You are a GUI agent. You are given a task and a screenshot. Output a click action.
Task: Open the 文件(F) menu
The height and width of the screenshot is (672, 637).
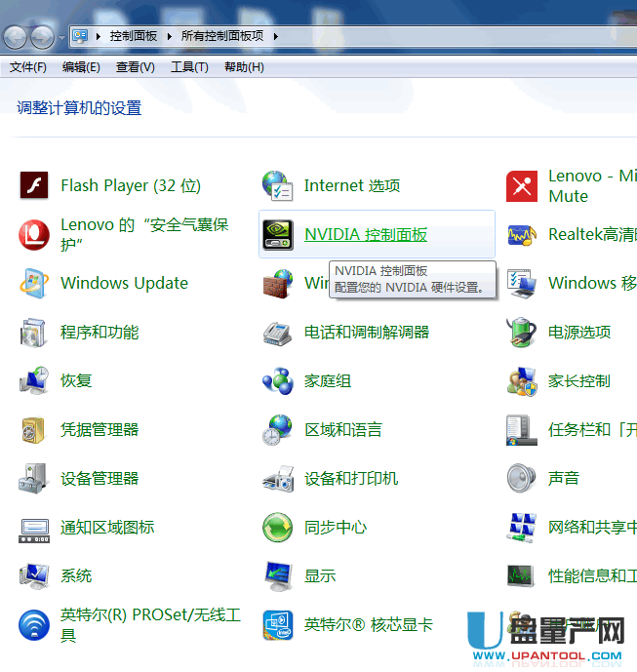coord(28,67)
